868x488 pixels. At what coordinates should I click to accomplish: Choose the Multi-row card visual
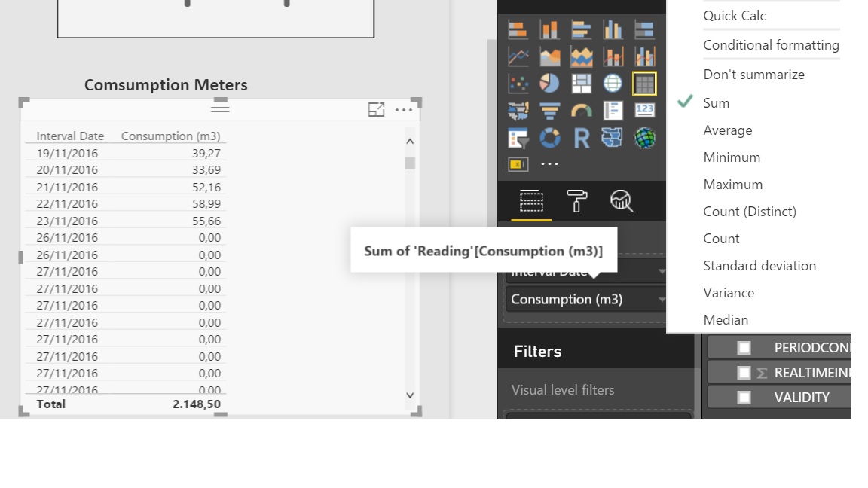pyautogui.click(x=613, y=111)
